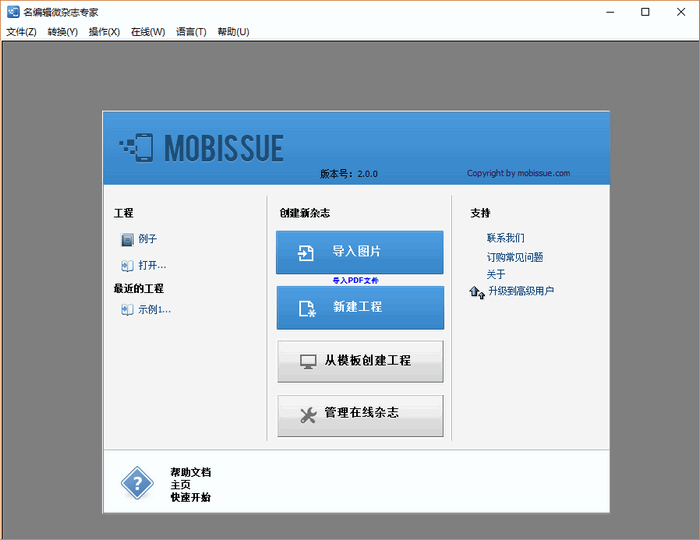Image resolution: width=700 pixels, height=540 pixels.
Task: Click the 版本号: 2.0.0 text
Action: [349, 174]
